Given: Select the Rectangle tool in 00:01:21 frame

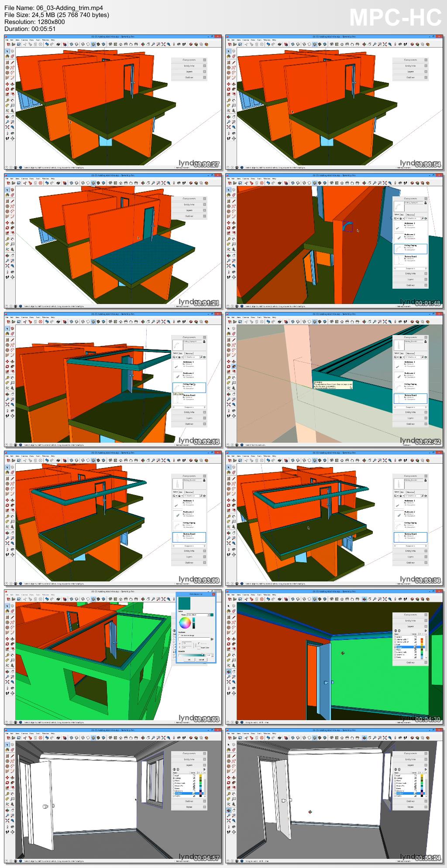Looking at the screenshot, I should [x=7, y=201].
